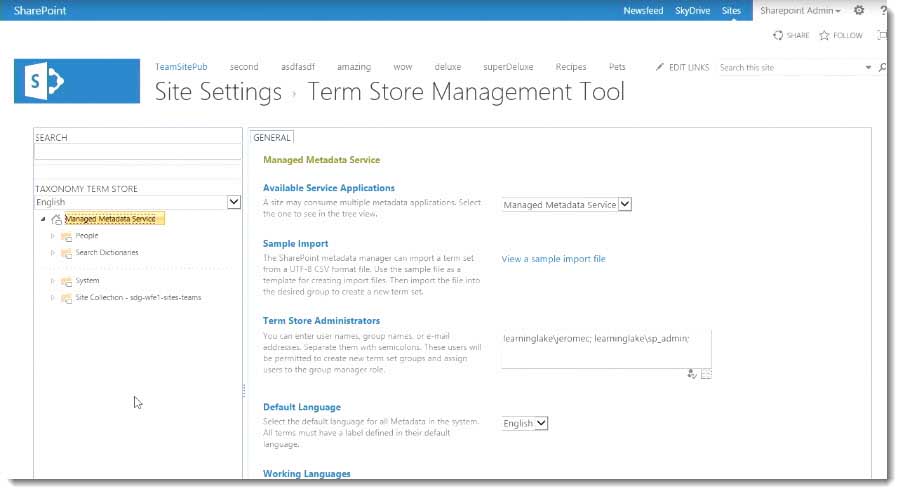Click View a sample import file
This screenshot has height=494, width=902.
click(x=553, y=259)
